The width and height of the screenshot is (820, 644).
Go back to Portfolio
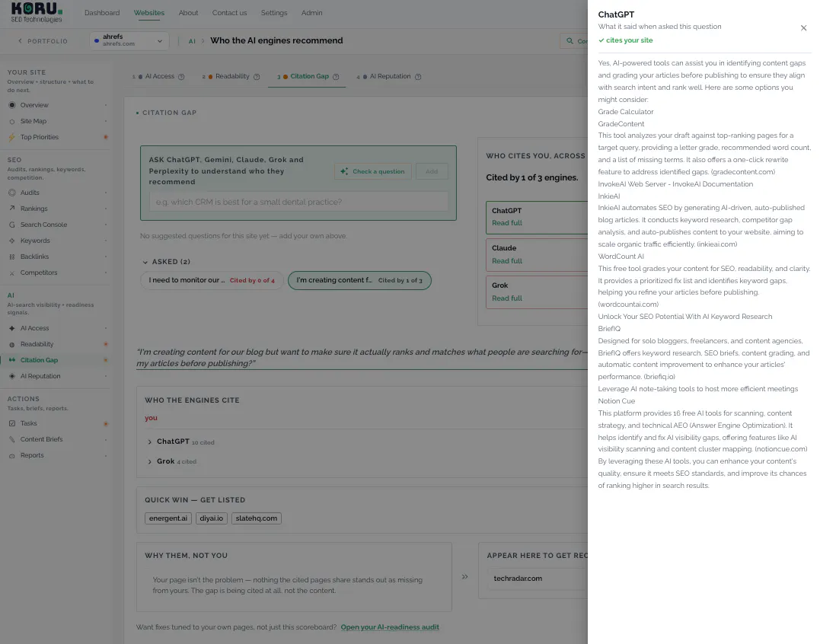(43, 41)
